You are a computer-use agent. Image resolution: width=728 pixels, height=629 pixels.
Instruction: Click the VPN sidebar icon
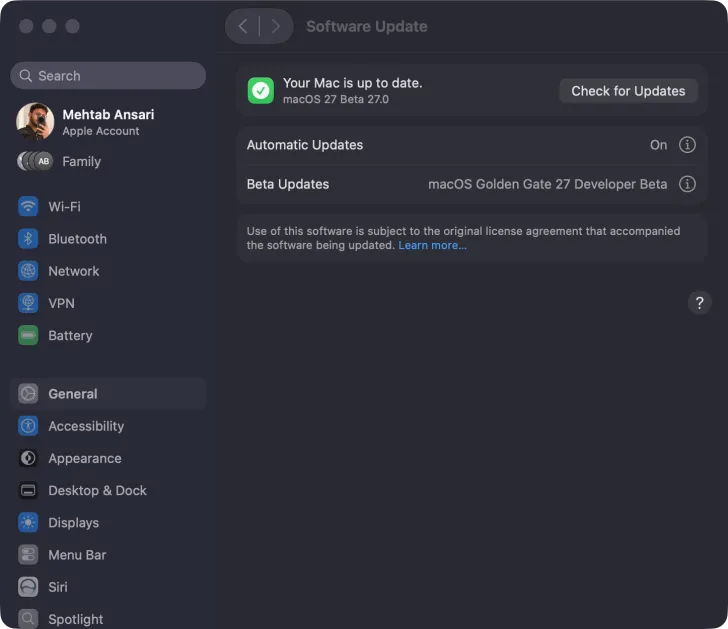click(28, 303)
